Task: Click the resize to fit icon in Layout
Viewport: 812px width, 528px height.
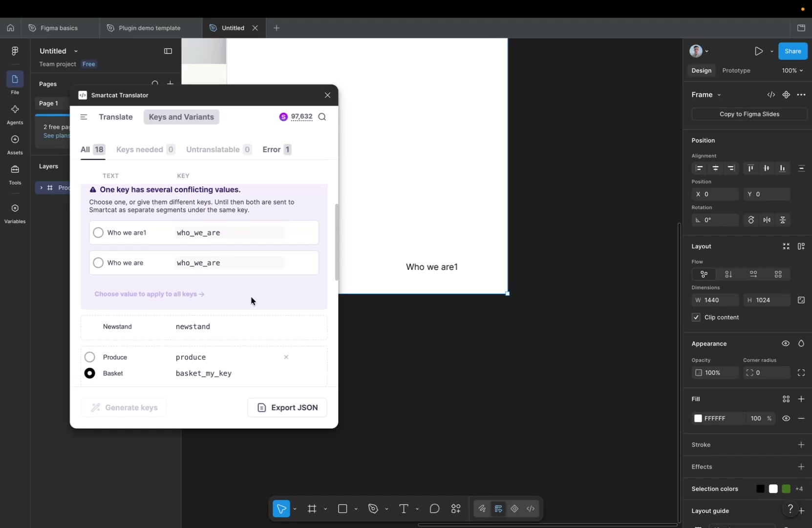Action: click(786, 246)
